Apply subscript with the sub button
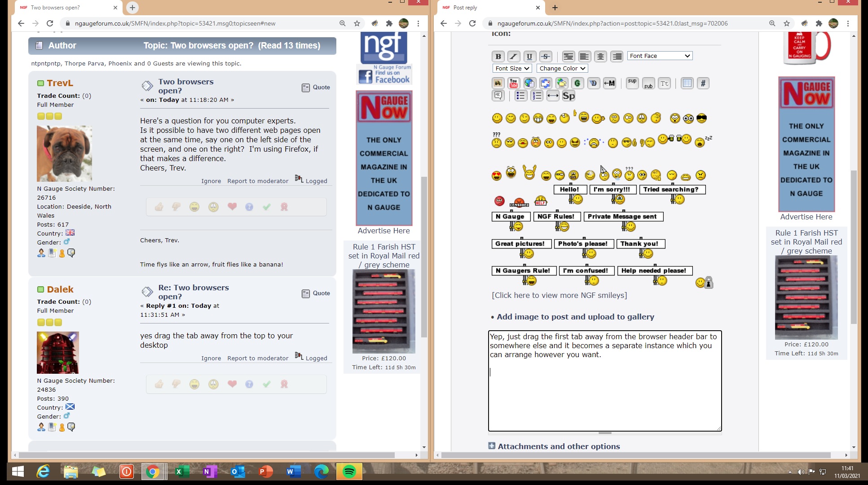This screenshot has width=868, height=485. (648, 83)
